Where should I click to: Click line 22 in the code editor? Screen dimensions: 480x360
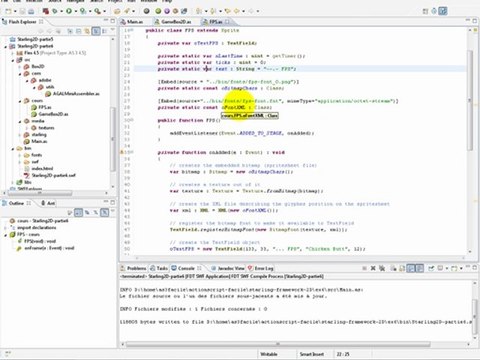(300, 69)
